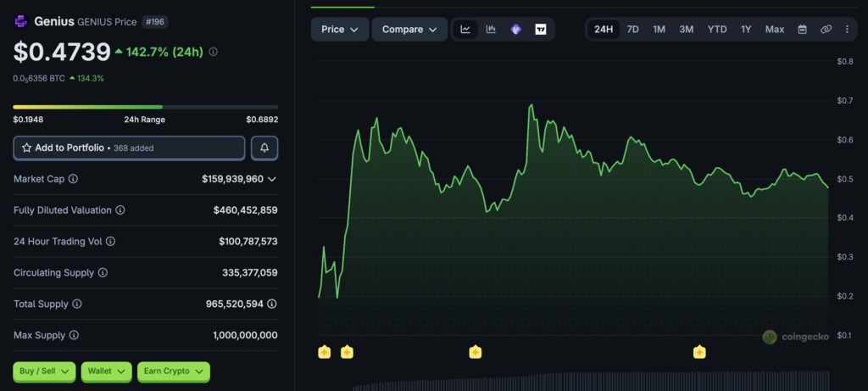Expand the Buy / Sell dropdown
Viewport: 868px width, 391px height.
[x=44, y=371]
